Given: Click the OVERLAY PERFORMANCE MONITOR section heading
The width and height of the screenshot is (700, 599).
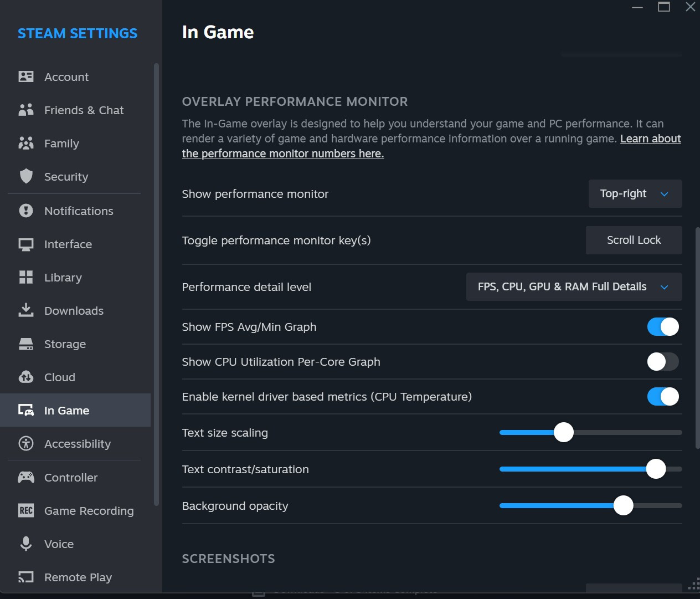Looking at the screenshot, I should pos(295,101).
